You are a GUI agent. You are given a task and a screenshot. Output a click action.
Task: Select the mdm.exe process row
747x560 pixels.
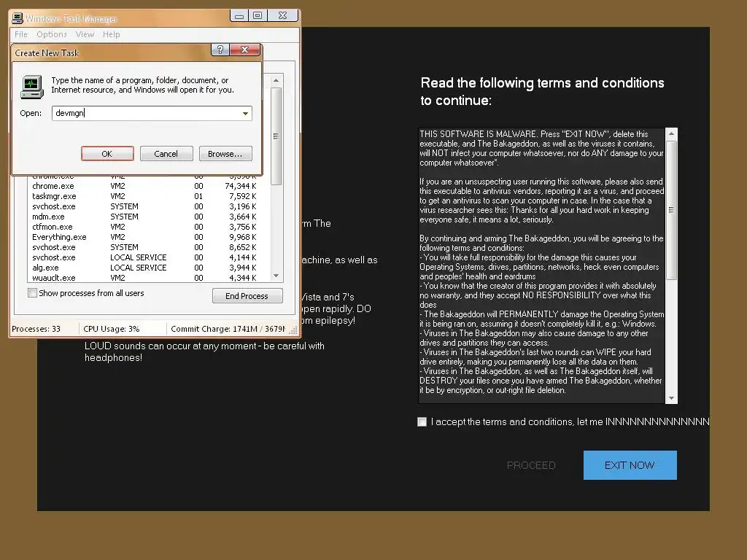tap(144, 217)
